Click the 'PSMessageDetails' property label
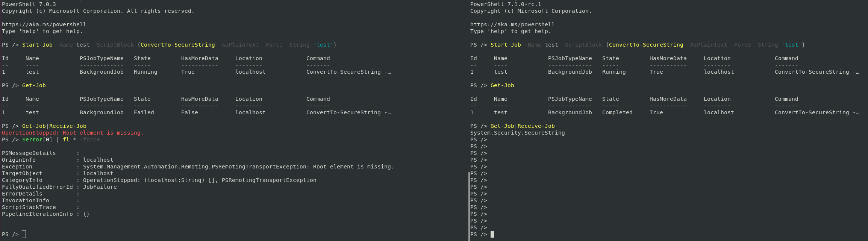The width and height of the screenshot is (868, 241). pyautogui.click(x=29, y=153)
